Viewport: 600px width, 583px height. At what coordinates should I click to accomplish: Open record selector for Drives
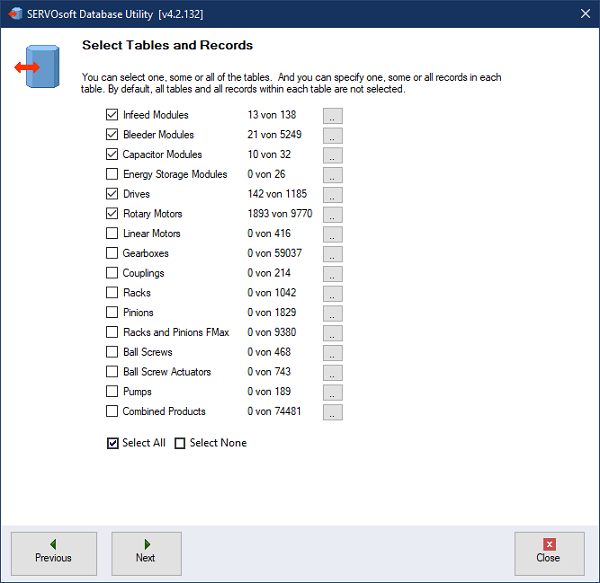coord(333,195)
